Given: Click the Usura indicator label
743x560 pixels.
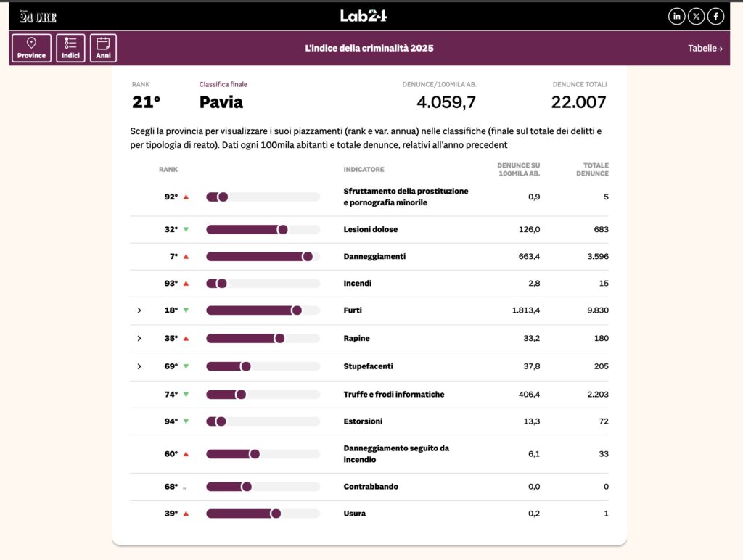Looking at the screenshot, I should tap(355, 514).
